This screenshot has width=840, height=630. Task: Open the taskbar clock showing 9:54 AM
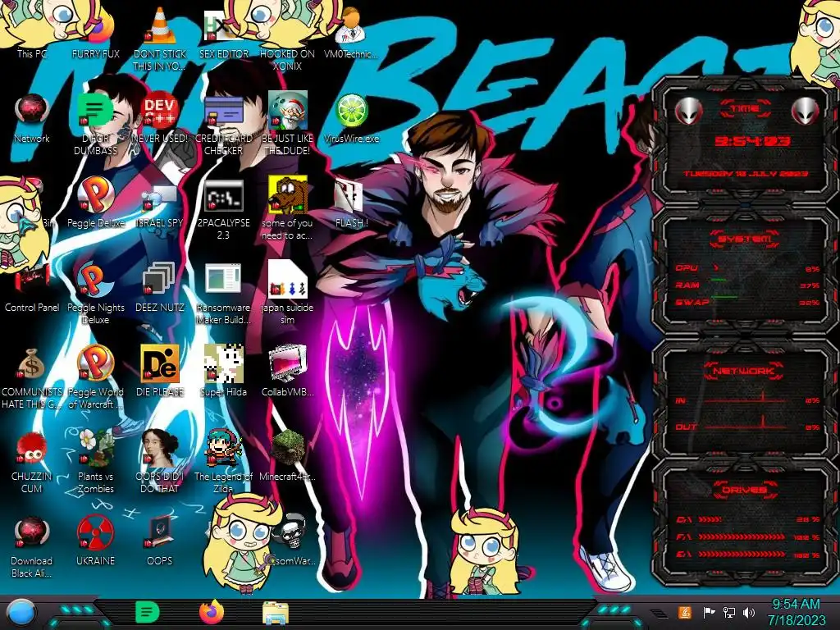(x=796, y=612)
